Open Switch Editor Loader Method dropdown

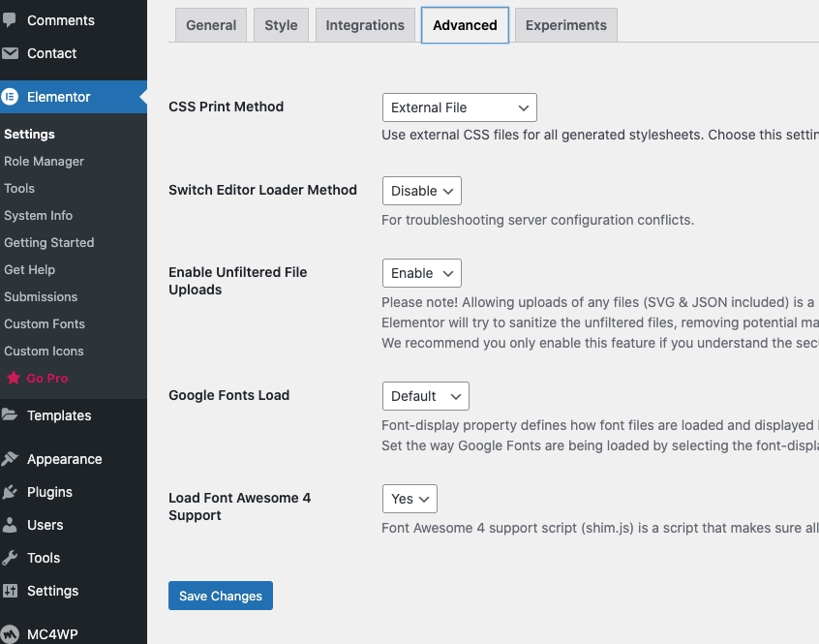421,191
